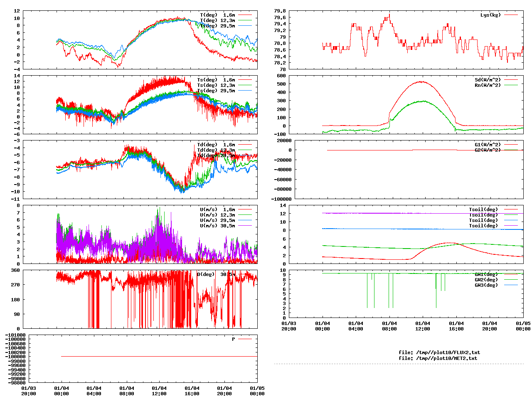Click the "file: /tmp//plot10/MET2.txt" line
The width and height of the screenshot is (532, 399).
pos(438,358)
